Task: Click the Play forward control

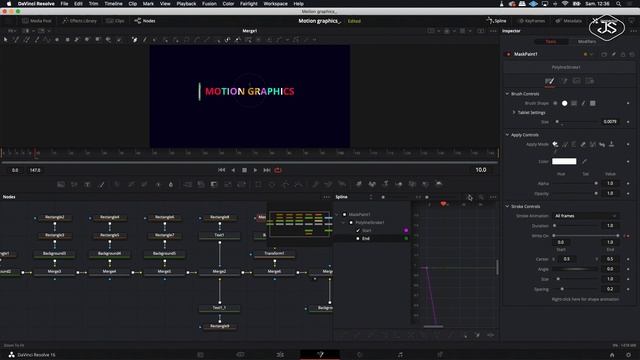Action: 256,170
